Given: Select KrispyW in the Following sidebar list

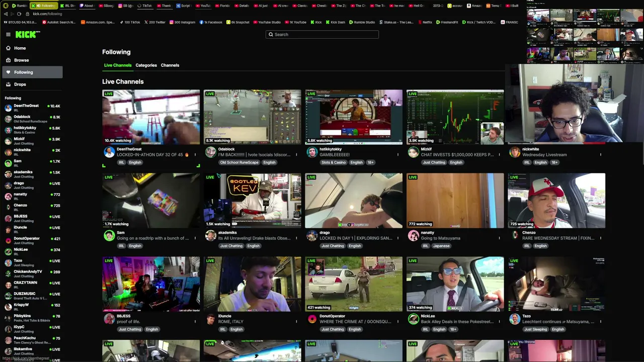Looking at the screenshot, I should (32, 307).
